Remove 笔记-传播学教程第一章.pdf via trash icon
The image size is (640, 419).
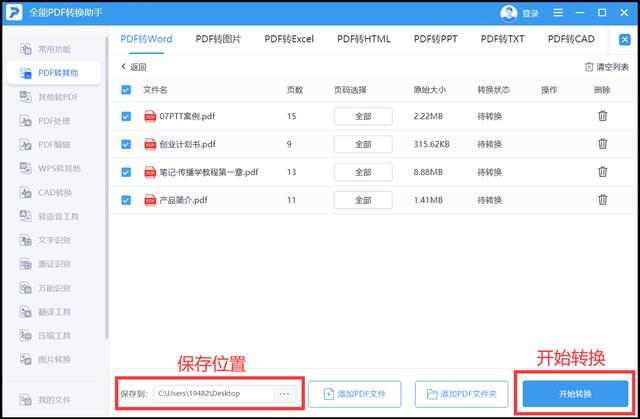pyautogui.click(x=602, y=172)
